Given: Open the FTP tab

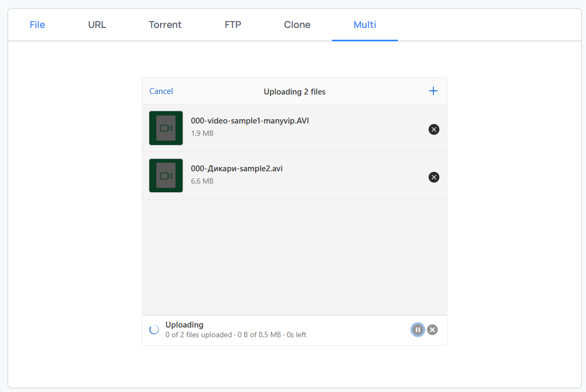Looking at the screenshot, I should (233, 24).
